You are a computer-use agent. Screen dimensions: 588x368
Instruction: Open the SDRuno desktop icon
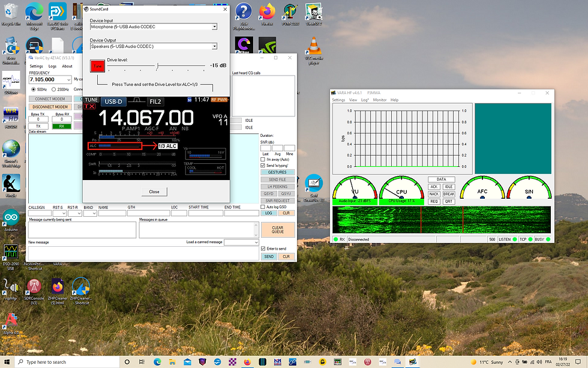(11, 83)
